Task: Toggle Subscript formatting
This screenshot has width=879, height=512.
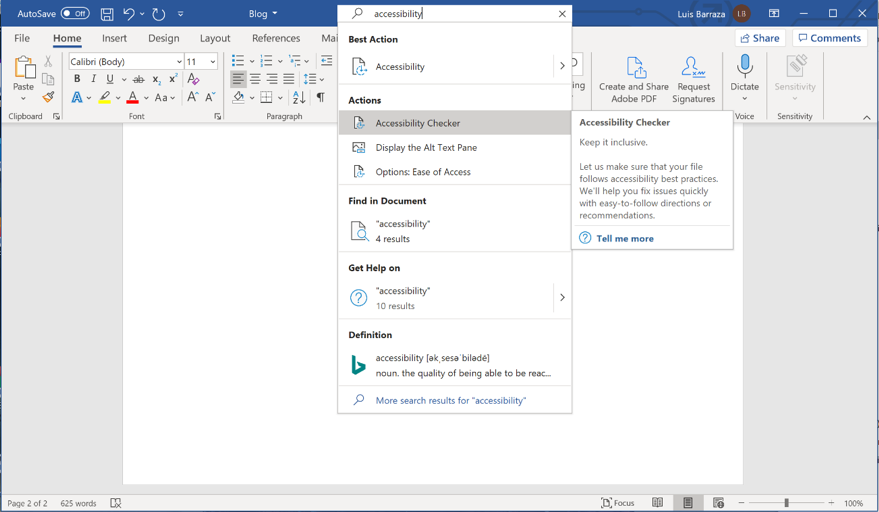Action: [x=156, y=79]
